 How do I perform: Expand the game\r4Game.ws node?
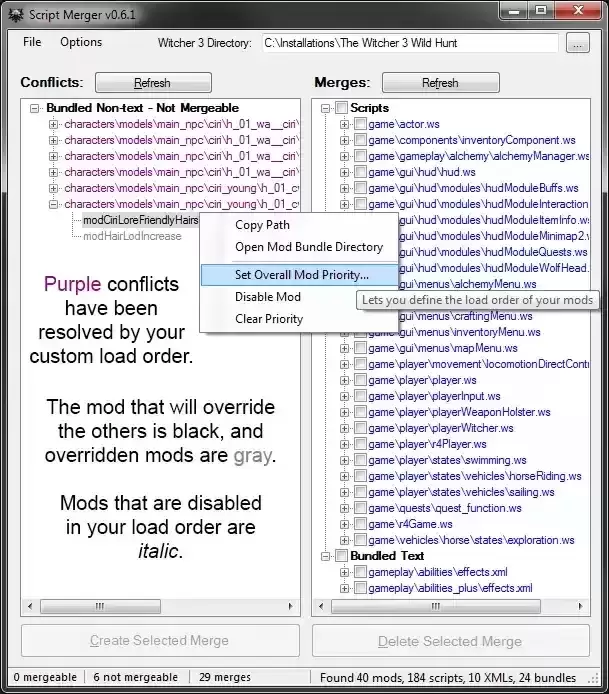click(x=345, y=524)
